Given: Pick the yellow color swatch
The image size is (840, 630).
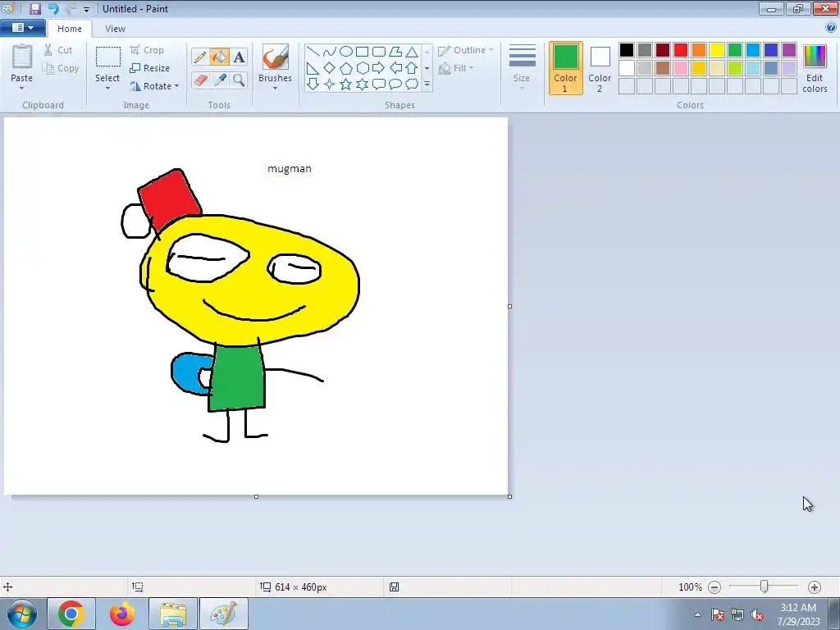Looking at the screenshot, I should (717, 50).
